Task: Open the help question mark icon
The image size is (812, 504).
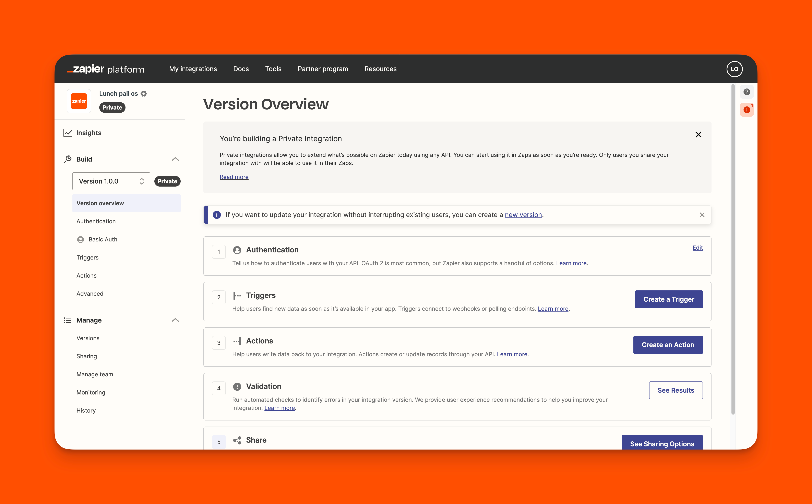Action: [747, 92]
